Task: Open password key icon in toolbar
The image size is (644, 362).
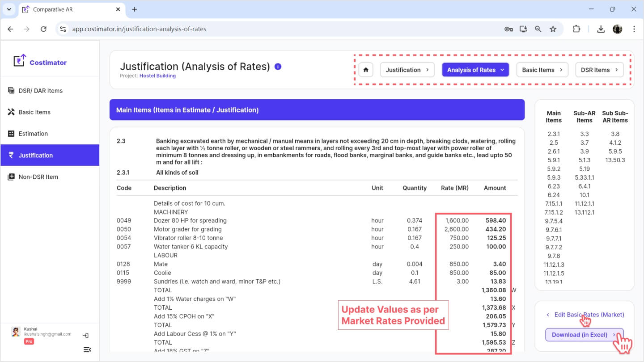Action: pos(508,29)
